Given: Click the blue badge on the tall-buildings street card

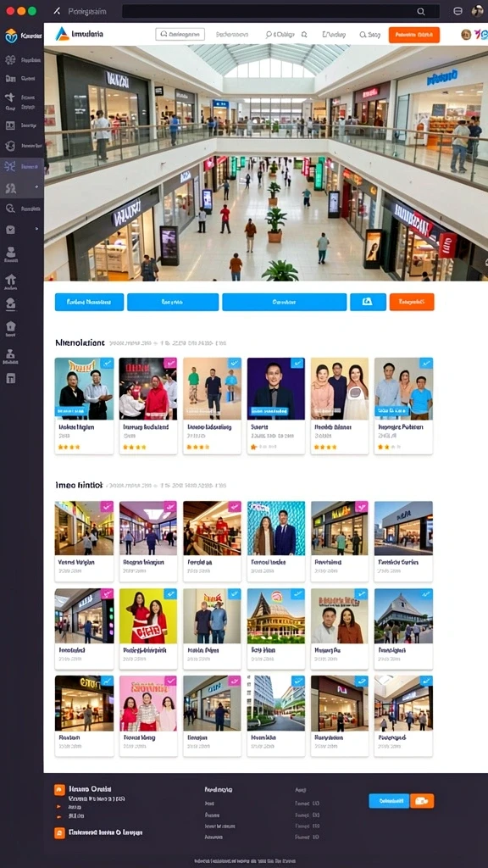Looking at the screenshot, I should click(297, 681).
